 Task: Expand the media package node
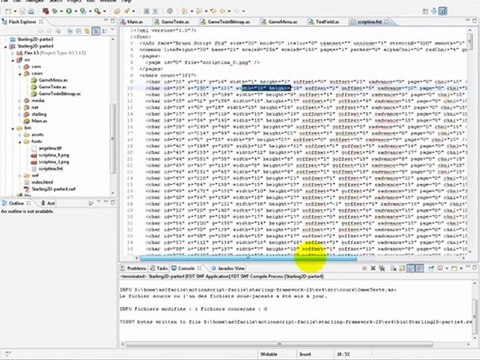[20, 101]
